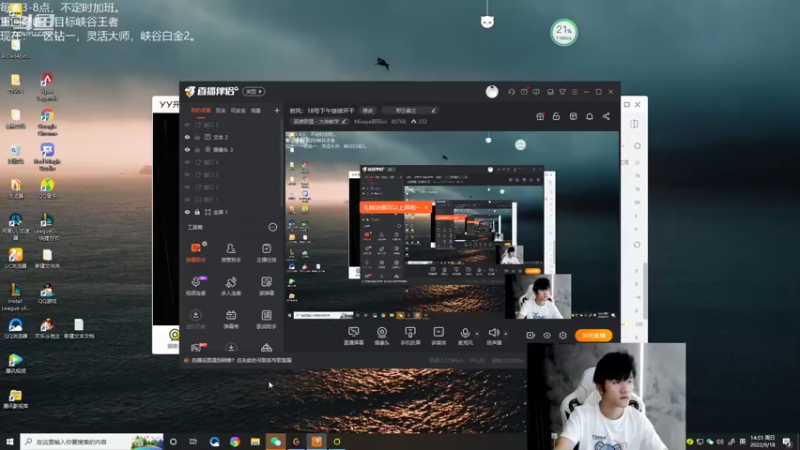
Task: Click the orange 关闭直播 button
Action: pos(593,335)
